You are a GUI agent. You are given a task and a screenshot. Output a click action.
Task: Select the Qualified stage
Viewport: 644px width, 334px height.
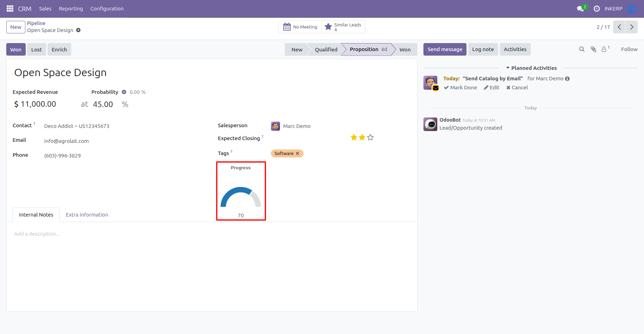(326, 49)
